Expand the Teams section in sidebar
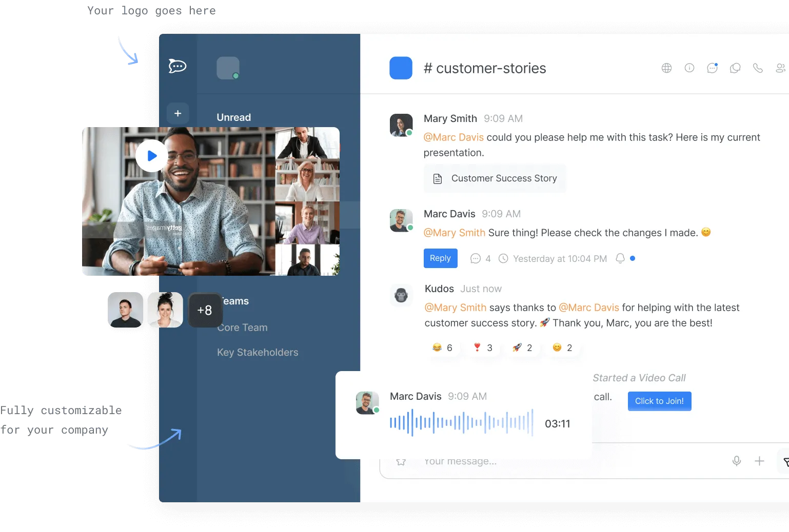This screenshot has height=532, width=789. click(x=233, y=301)
